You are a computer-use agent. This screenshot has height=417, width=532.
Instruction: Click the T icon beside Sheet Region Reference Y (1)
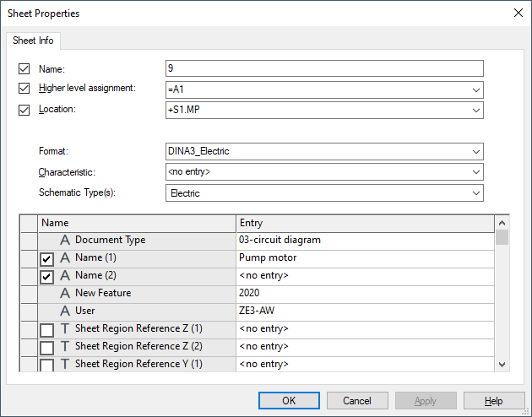point(65,364)
